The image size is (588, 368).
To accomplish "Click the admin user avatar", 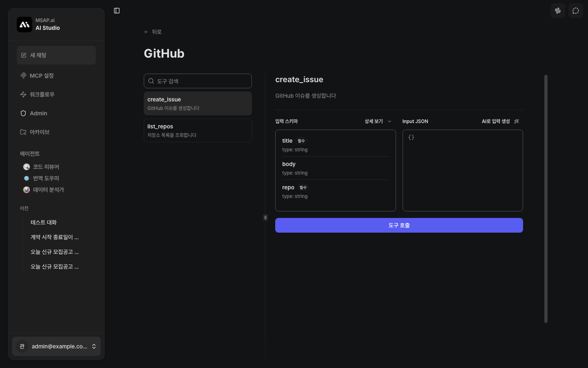I will 22,346.
